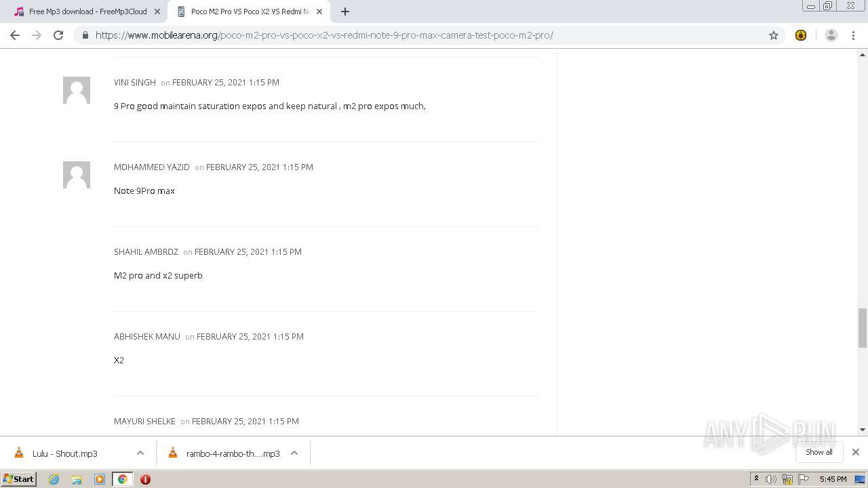Reload the current page
This screenshot has width=868, height=488.
58,35
